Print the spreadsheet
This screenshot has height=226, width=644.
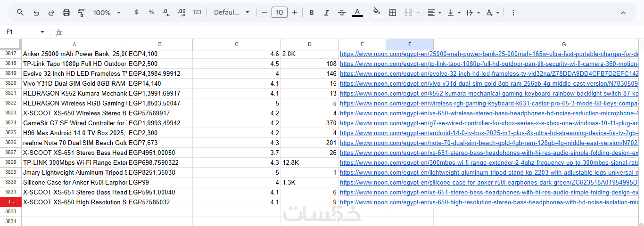66,13
